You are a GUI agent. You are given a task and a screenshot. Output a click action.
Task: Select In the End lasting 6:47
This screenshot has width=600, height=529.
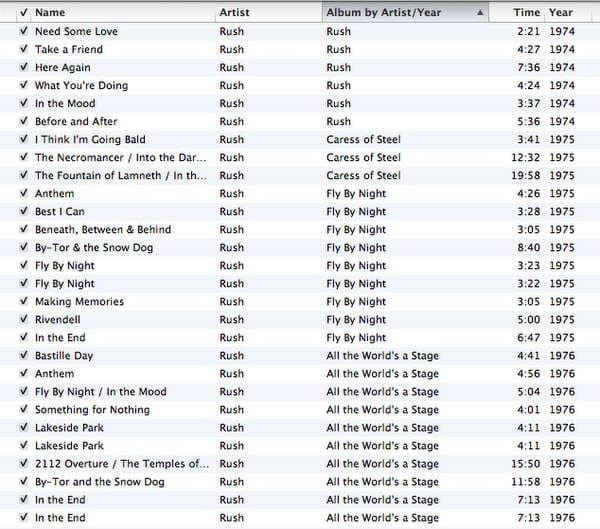coord(60,338)
